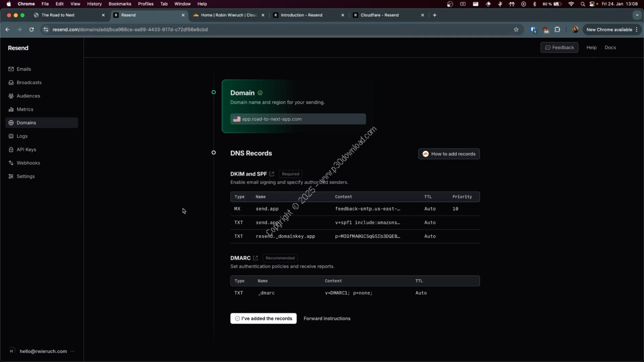
Task: Copy the MX record name send.app
Action: coord(267,209)
